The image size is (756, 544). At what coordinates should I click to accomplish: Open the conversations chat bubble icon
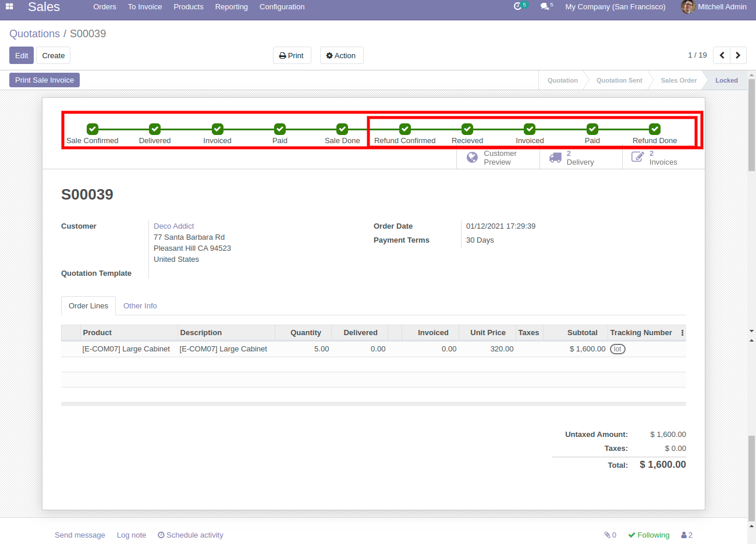click(x=544, y=6)
